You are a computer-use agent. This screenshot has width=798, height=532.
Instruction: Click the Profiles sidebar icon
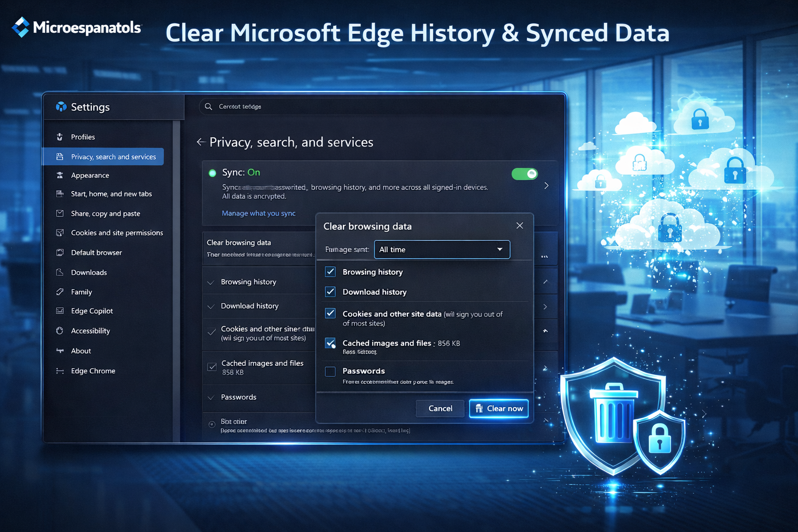coord(60,137)
